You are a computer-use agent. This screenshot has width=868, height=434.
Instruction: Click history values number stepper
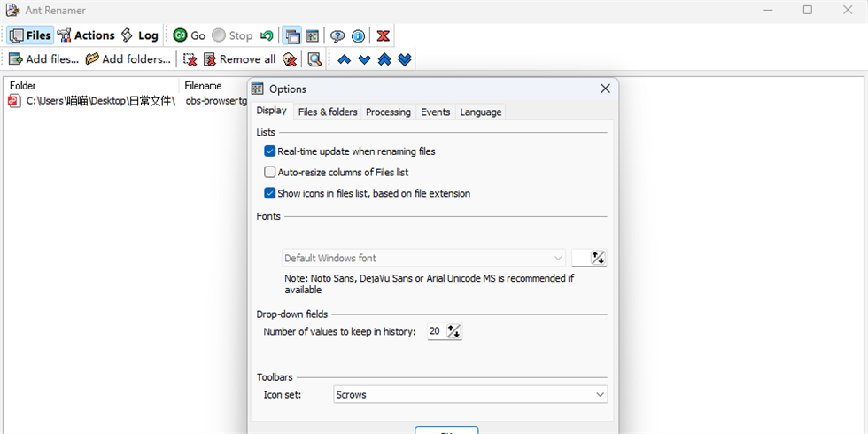pyautogui.click(x=454, y=331)
